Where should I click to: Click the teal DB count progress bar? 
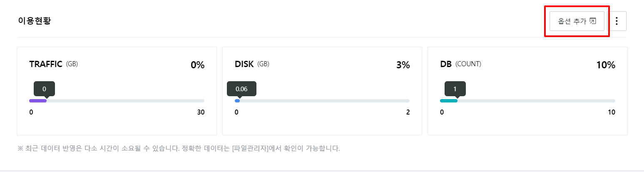449,101
